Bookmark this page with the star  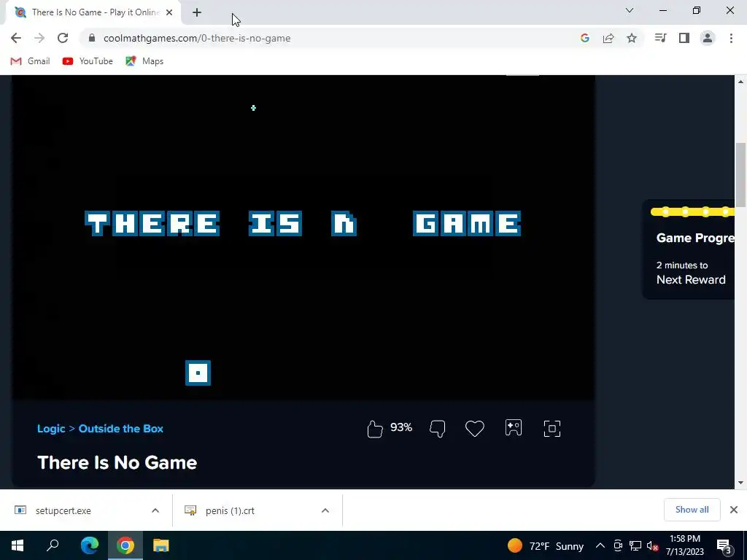632,38
